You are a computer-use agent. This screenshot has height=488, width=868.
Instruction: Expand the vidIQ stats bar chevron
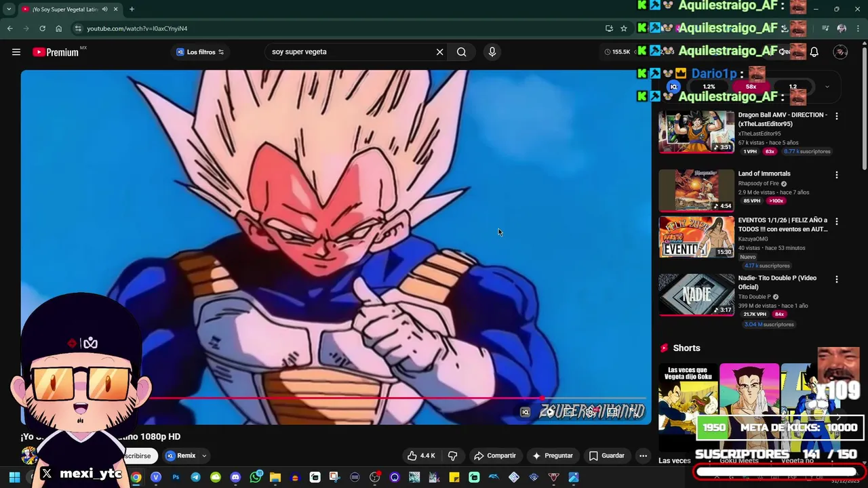pyautogui.click(x=827, y=87)
